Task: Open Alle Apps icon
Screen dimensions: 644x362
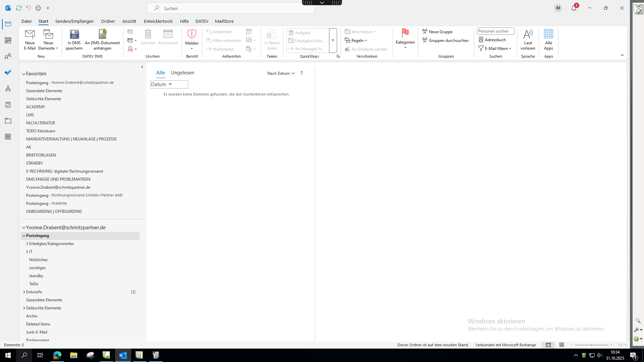Action: [548, 35]
